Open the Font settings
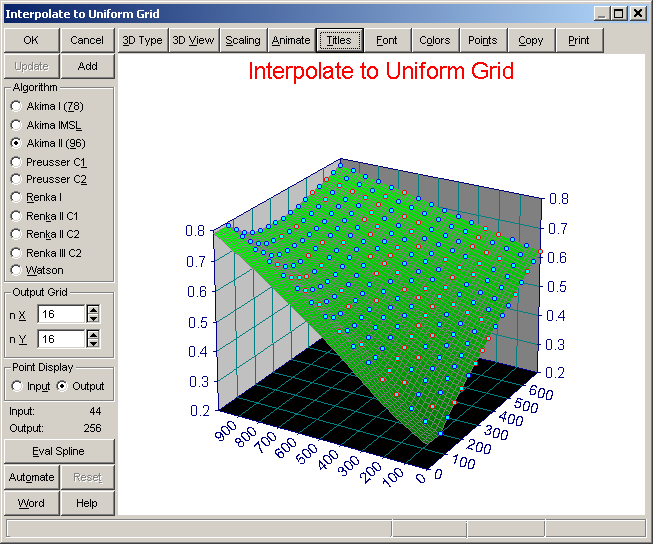This screenshot has width=653, height=544. 387,40
